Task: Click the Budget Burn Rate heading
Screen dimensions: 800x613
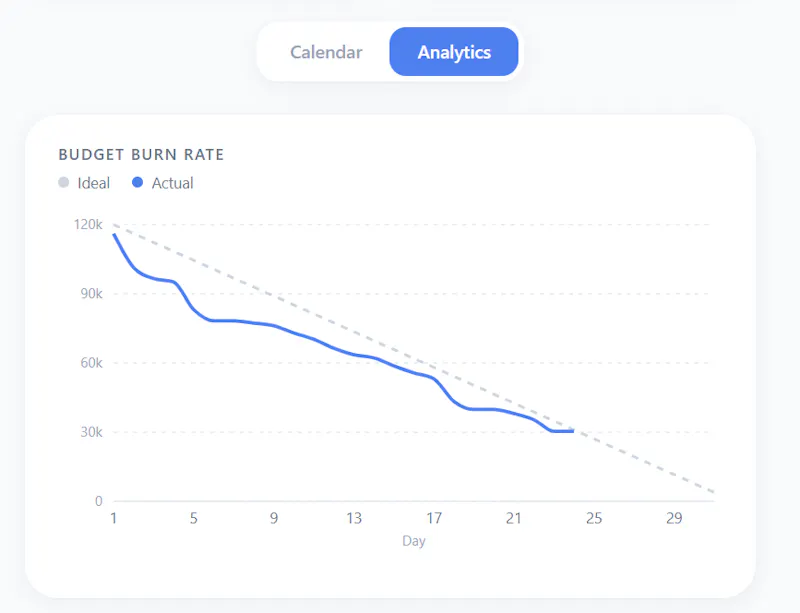Action: point(141,155)
